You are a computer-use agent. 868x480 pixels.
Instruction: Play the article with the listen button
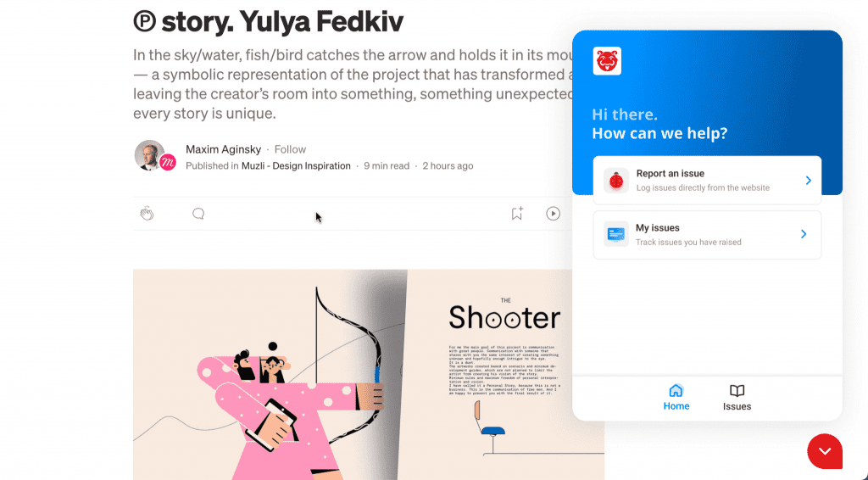click(553, 213)
